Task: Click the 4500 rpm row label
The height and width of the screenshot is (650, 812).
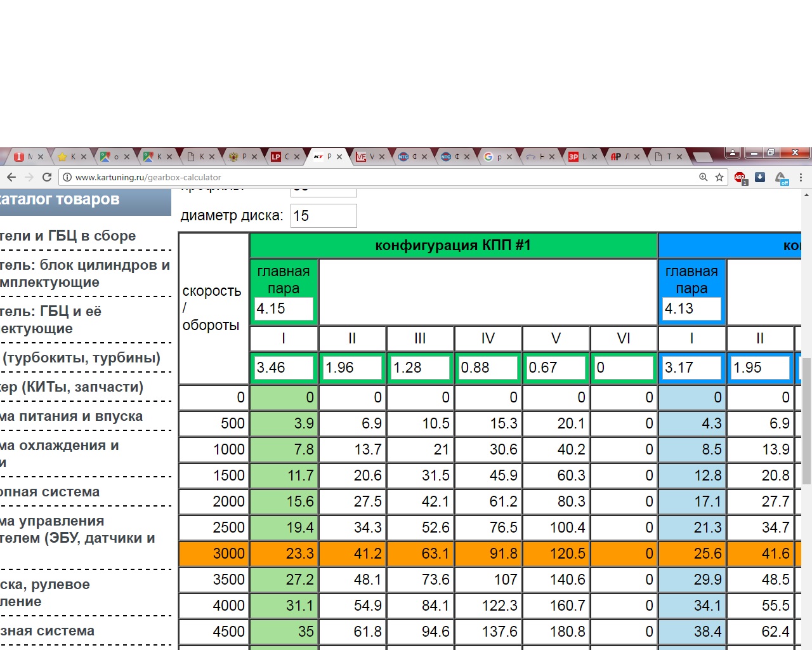Action: (x=214, y=632)
